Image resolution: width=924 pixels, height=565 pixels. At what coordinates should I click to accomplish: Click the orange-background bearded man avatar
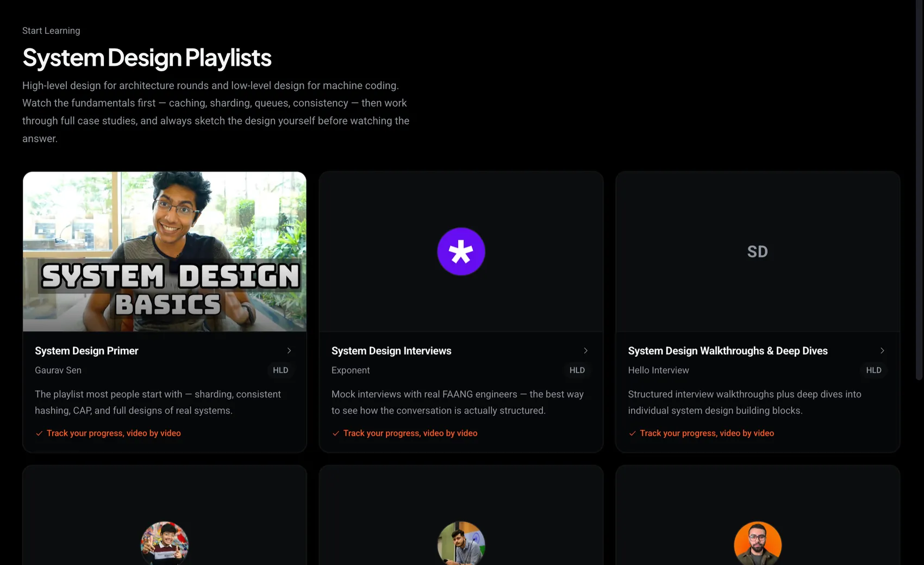(x=758, y=543)
